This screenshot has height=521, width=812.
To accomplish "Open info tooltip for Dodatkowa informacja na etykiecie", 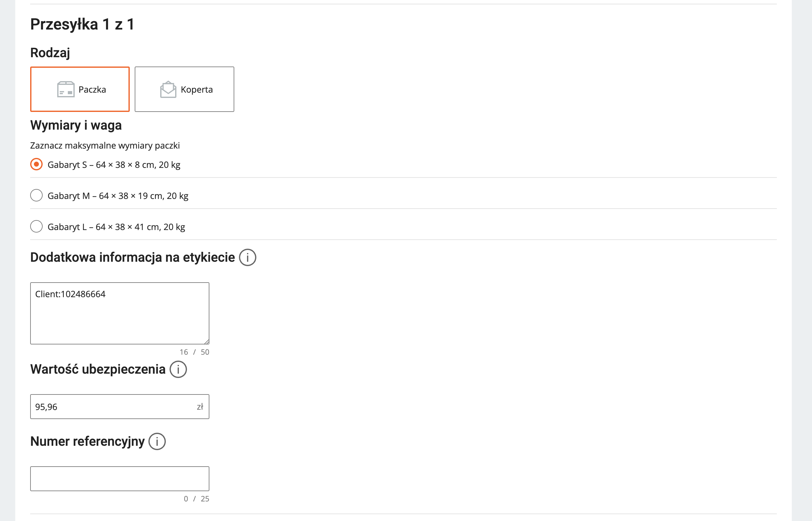I will click(x=248, y=257).
